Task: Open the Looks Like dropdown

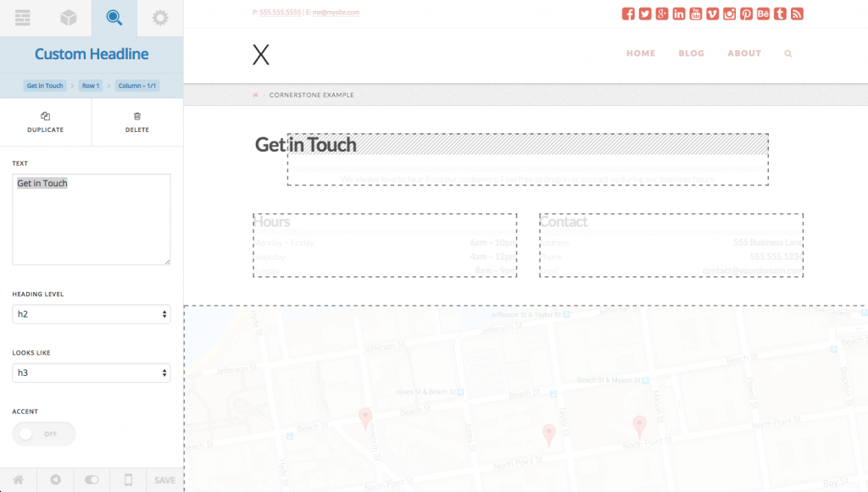Action: pyautogui.click(x=92, y=373)
